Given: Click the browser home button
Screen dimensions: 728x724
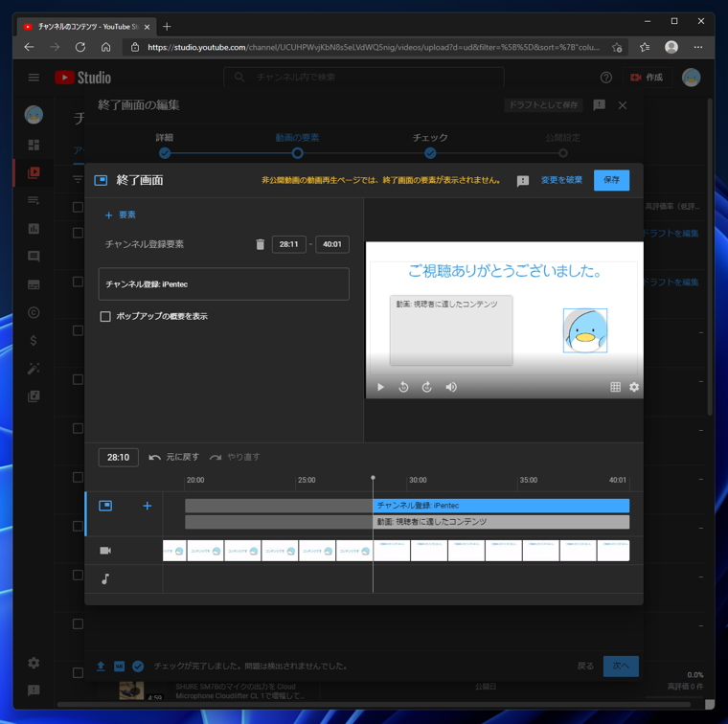Looking at the screenshot, I should pyautogui.click(x=106, y=47).
